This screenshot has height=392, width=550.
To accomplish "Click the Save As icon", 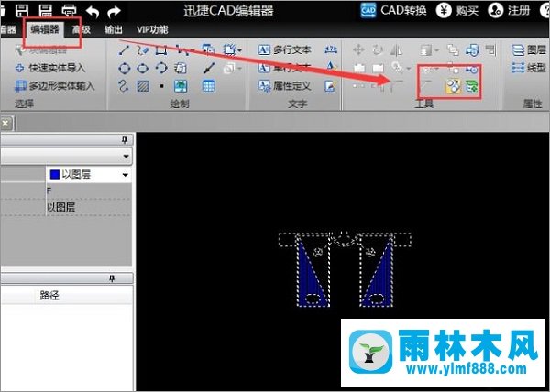I will click(46, 10).
